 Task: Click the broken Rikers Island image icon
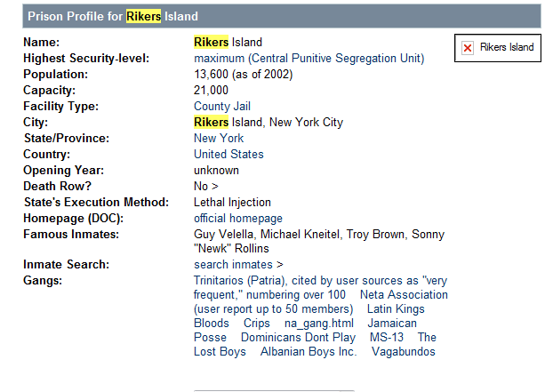(x=468, y=48)
